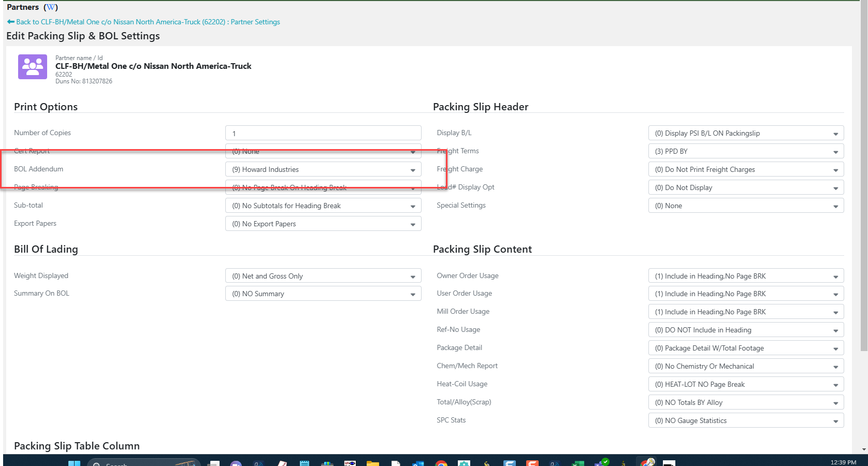Screen dimensions: 868x466
Task: Expand the Export Papers dropdown
Action: click(323, 224)
